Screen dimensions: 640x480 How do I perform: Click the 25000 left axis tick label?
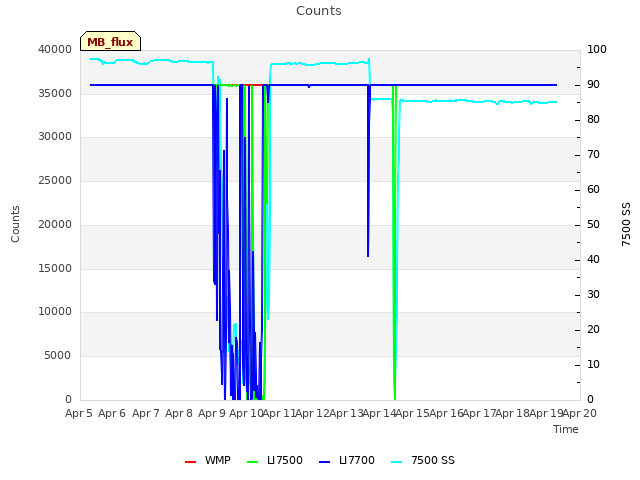(55, 180)
